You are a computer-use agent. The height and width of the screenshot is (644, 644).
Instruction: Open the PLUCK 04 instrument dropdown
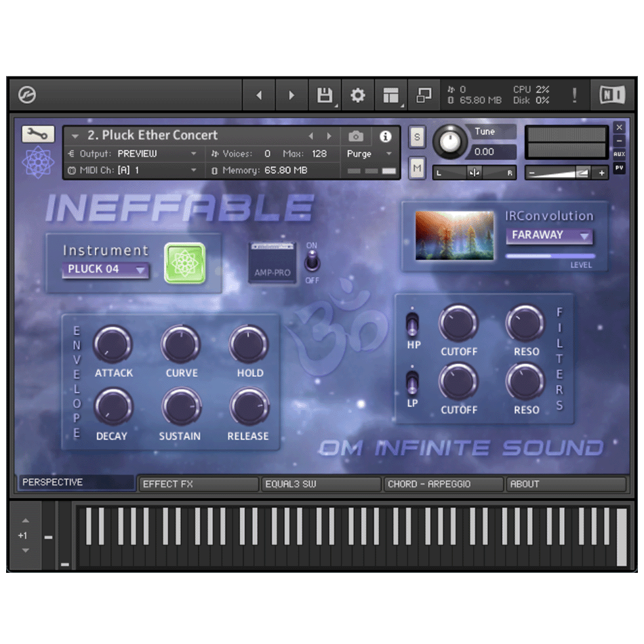(x=106, y=269)
